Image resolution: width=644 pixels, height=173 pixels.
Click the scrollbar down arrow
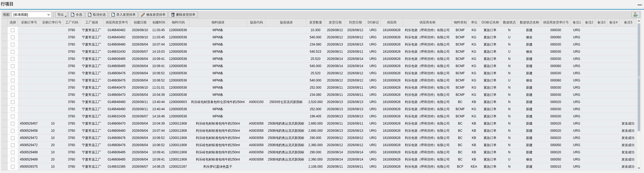pyautogui.click(x=639, y=168)
